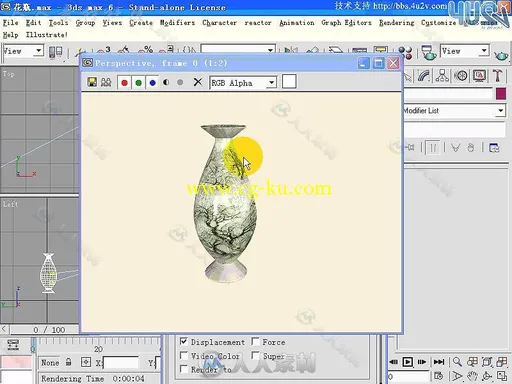Click the Play Animation button

(x=407, y=362)
